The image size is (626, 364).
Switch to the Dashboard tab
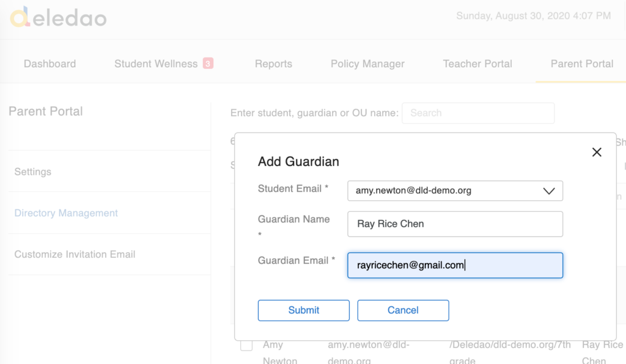click(x=50, y=64)
